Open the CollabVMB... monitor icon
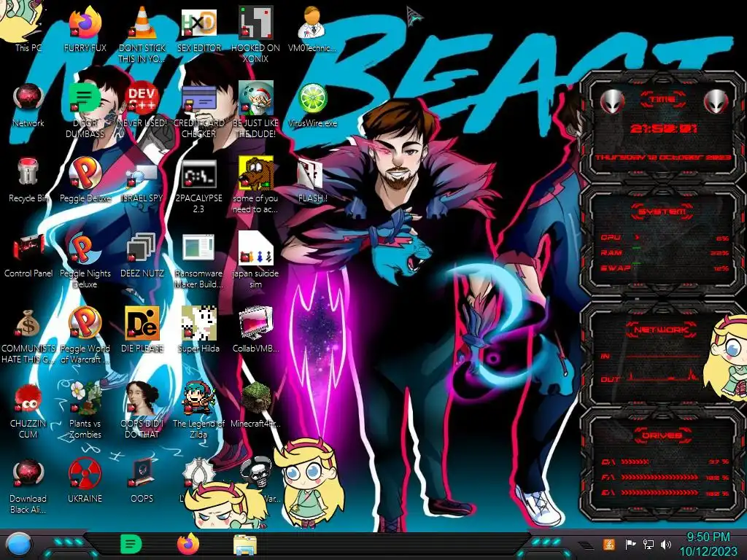The height and width of the screenshot is (560, 747). 255,323
